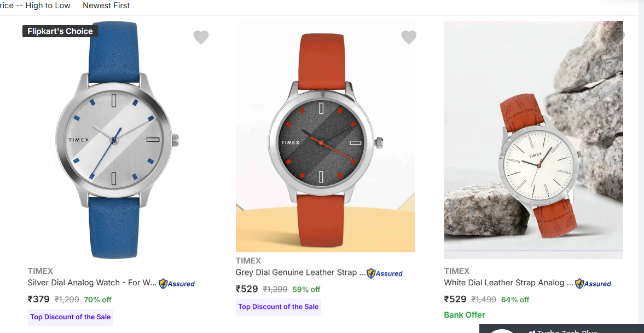Open White Dial Leather Strap Analog link

tap(508, 283)
